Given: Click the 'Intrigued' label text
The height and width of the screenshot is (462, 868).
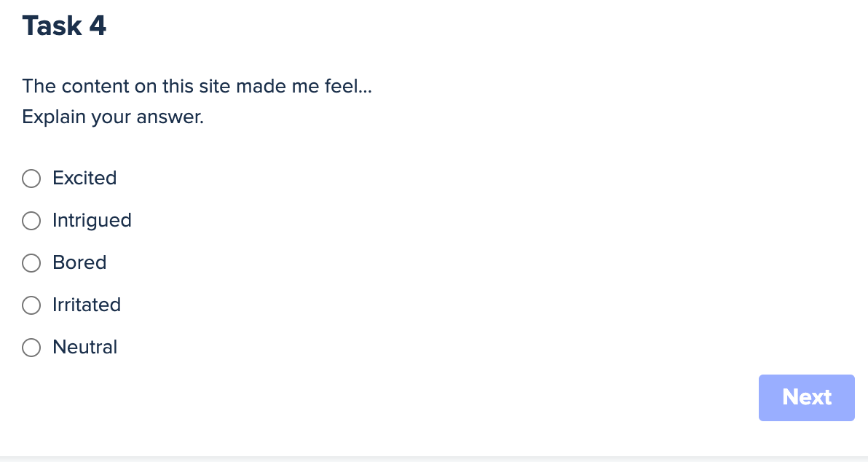Looking at the screenshot, I should point(92,221).
